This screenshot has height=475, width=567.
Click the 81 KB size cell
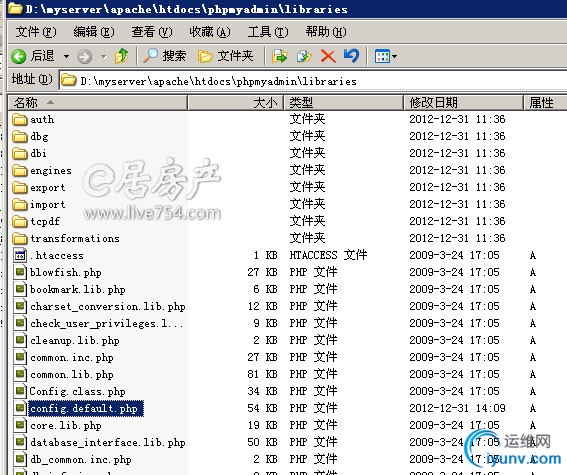point(262,374)
